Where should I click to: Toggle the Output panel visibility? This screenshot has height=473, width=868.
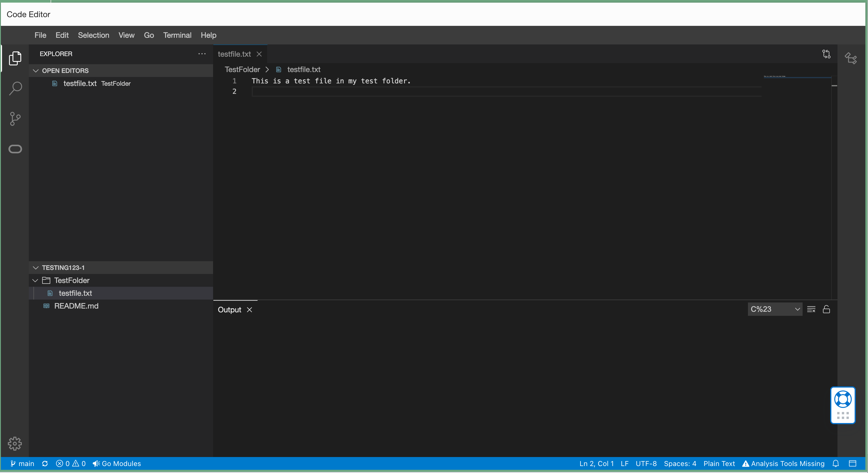point(249,309)
